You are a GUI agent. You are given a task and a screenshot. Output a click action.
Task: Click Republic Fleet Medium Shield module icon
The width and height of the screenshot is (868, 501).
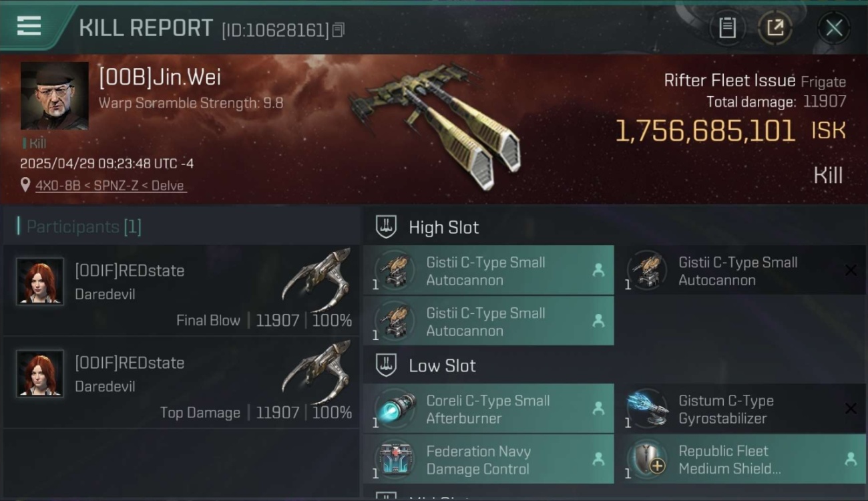tap(647, 459)
